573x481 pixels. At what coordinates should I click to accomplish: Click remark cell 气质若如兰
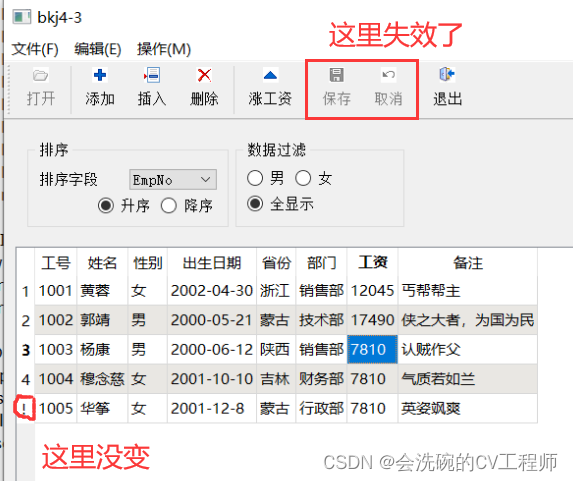click(x=468, y=379)
